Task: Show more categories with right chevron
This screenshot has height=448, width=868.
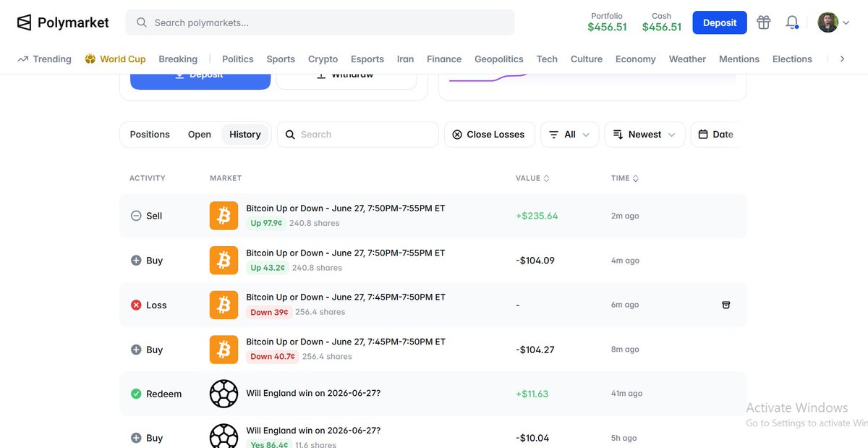Action: pyautogui.click(x=842, y=59)
